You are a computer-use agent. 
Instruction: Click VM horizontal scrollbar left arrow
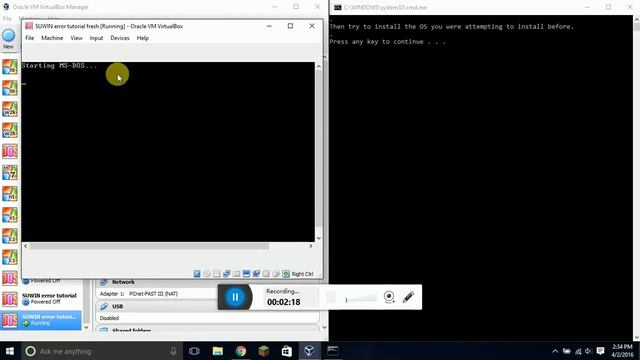(25, 246)
